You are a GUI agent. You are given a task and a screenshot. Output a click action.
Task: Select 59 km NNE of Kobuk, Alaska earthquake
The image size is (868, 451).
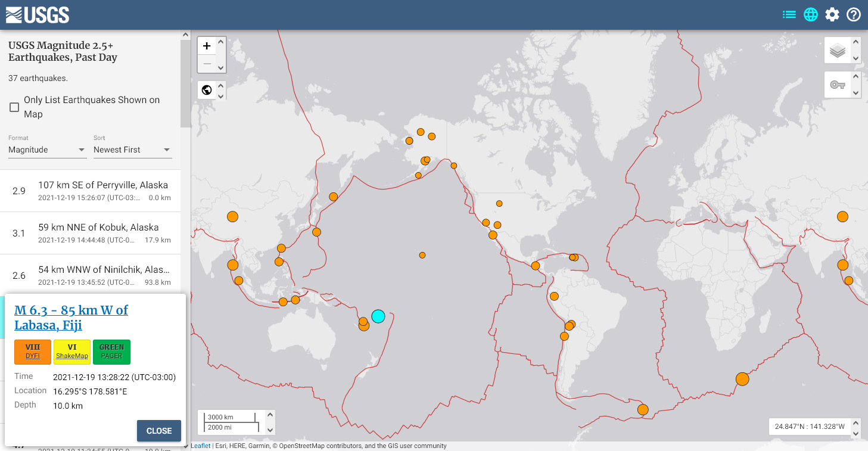coord(90,233)
